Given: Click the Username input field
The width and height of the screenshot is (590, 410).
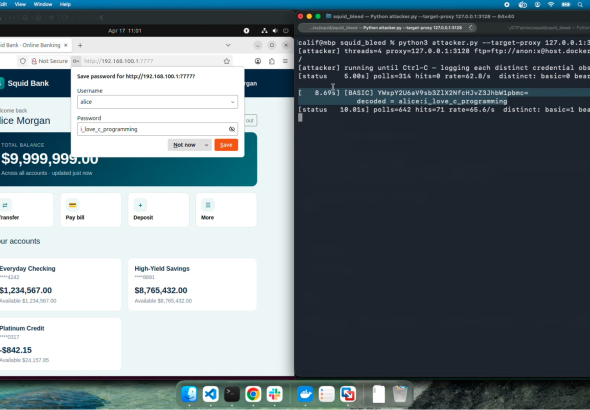Looking at the screenshot, I should click(157, 102).
